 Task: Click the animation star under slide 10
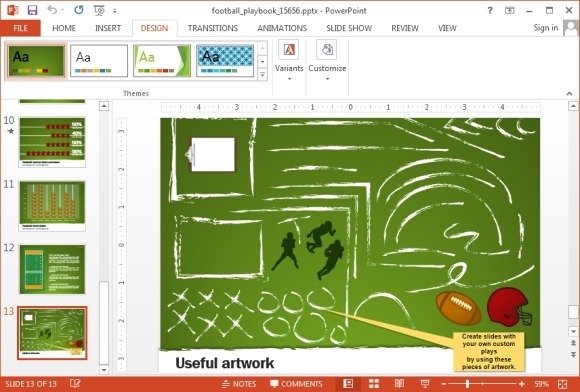tap(10, 131)
